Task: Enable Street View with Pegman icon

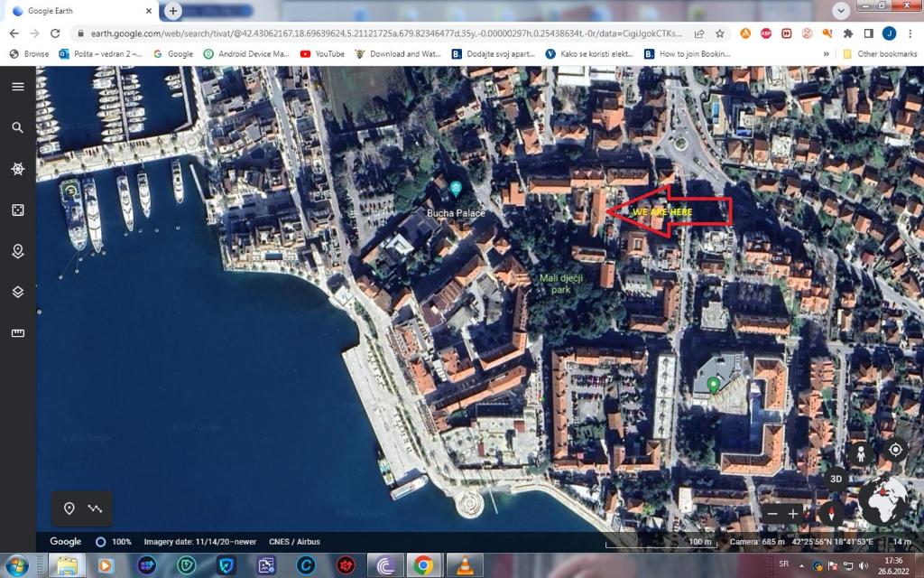Action: pos(863,454)
